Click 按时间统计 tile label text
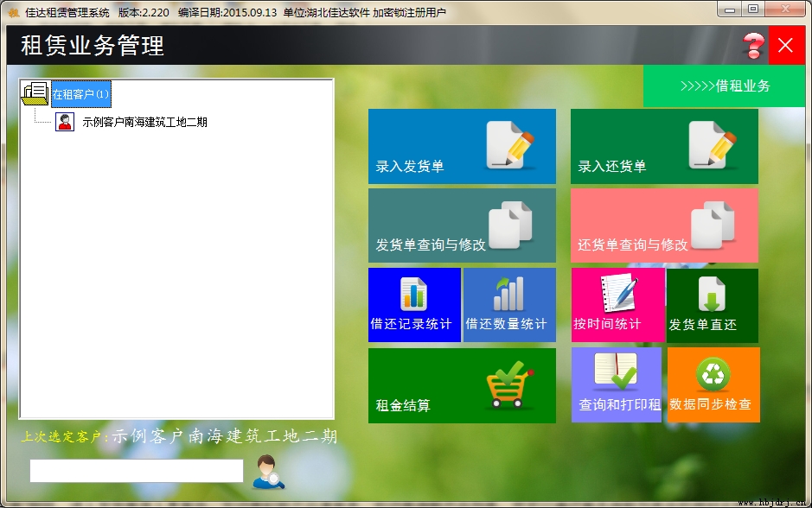This screenshot has width=812, height=508. [x=607, y=324]
